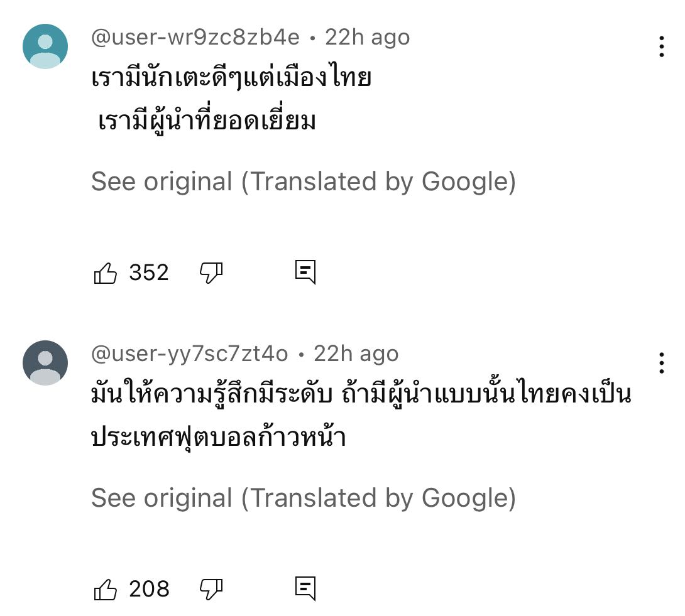685x616 pixels.
Task: Open reply icon on comment with 208 likes
Action: pyautogui.click(x=305, y=588)
